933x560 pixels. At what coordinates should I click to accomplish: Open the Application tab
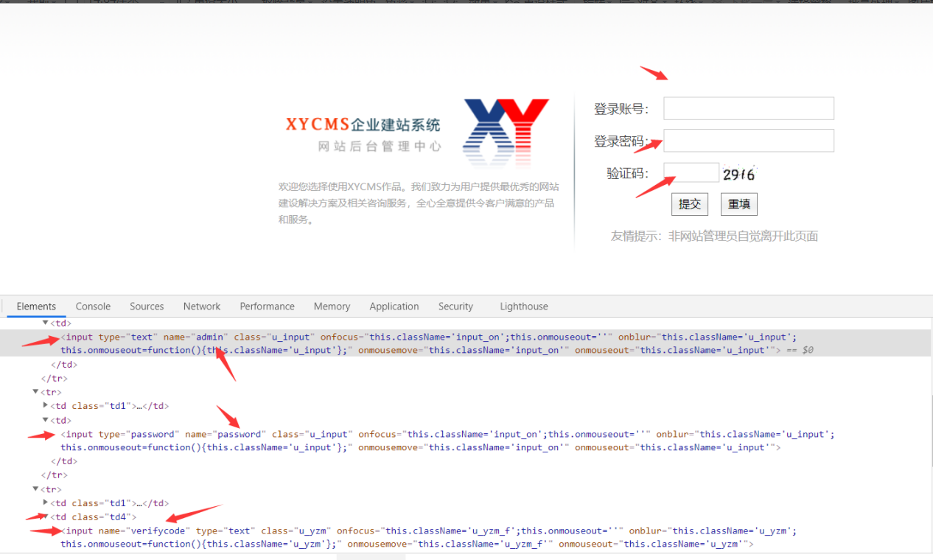click(x=394, y=307)
